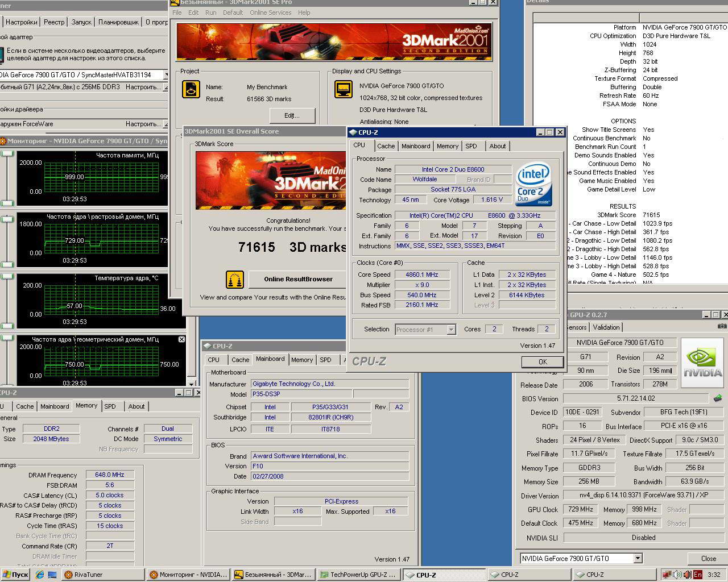Switch to the Cache tab in front CPU-Z
Screen dimensions: 728x582
tap(386, 146)
